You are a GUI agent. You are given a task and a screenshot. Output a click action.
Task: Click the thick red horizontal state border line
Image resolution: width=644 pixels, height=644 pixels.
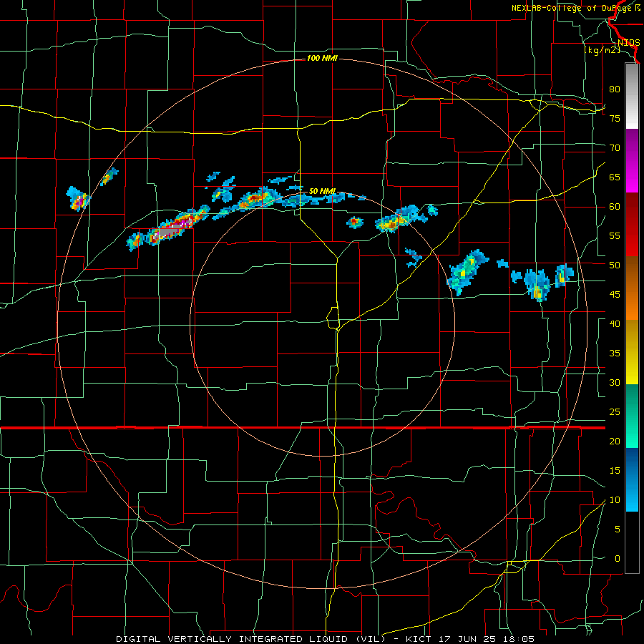(303, 428)
